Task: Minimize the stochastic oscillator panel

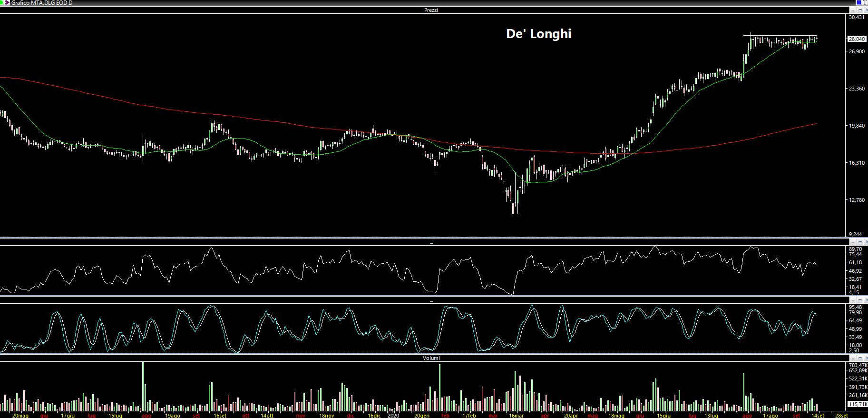Action: (853, 300)
